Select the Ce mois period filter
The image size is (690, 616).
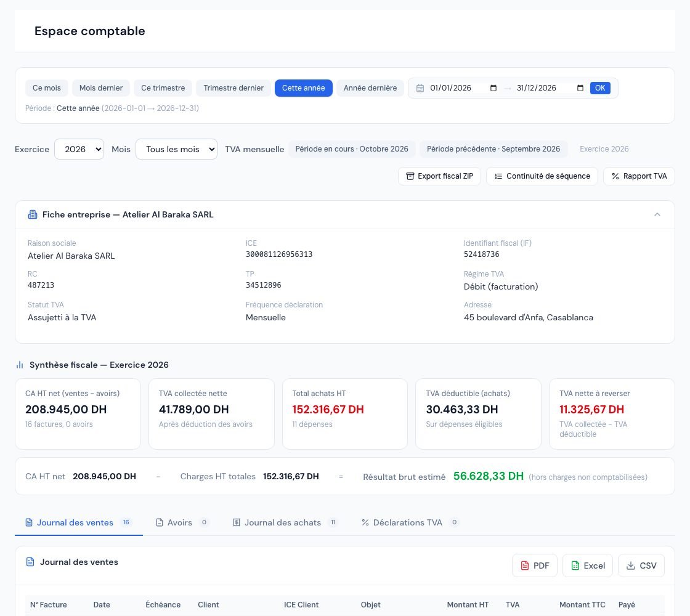click(x=47, y=88)
